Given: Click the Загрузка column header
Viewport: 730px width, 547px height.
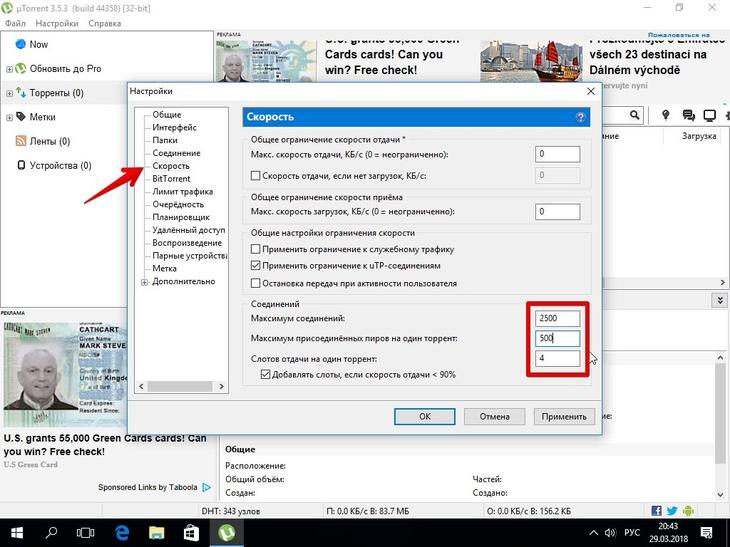Looking at the screenshot, I should (699, 136).
